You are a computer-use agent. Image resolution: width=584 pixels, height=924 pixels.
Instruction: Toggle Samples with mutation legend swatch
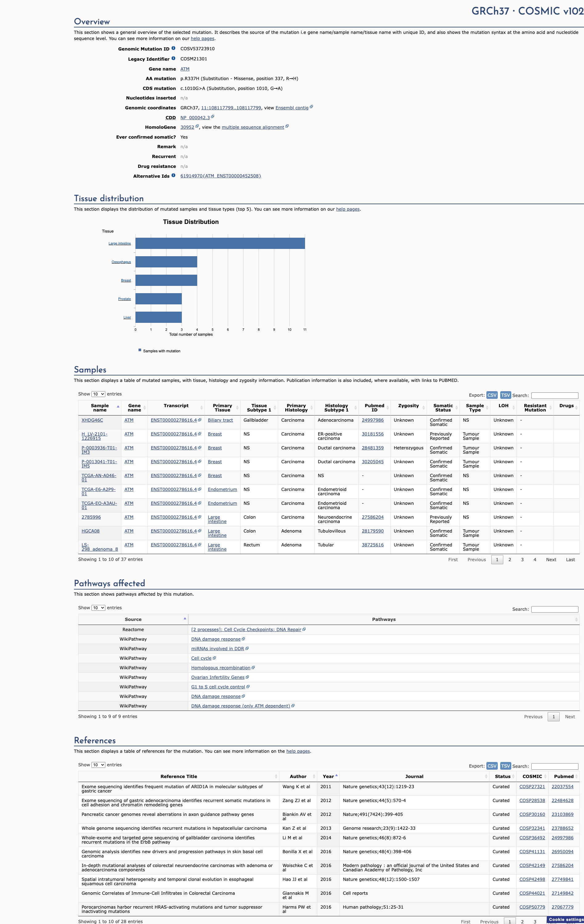(140, 350)
